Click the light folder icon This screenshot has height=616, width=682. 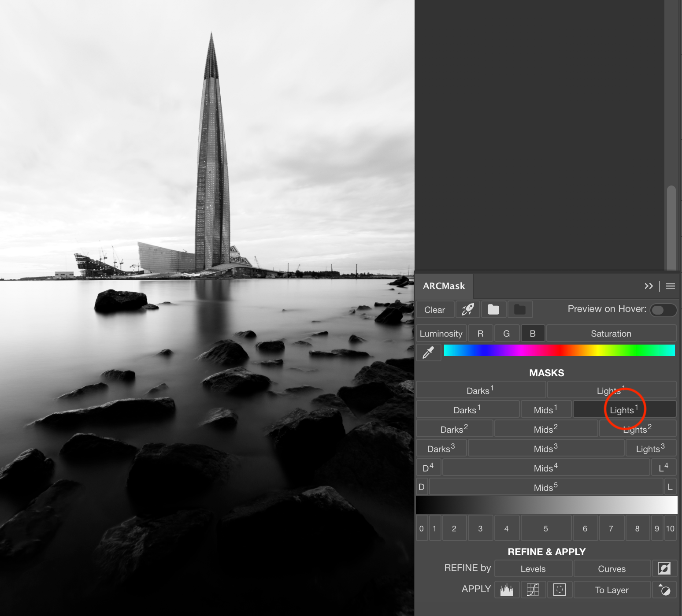(x=493, y=310)
